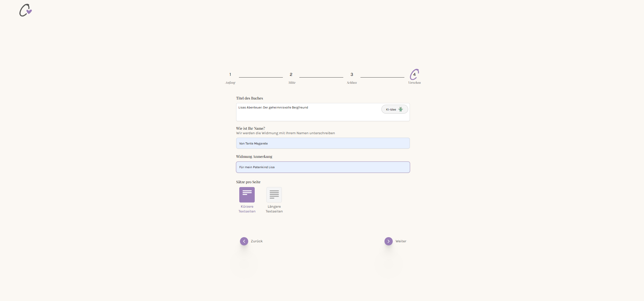Click the heart logo in the top-left corner

pyautogui.click(x=25, y=10)
